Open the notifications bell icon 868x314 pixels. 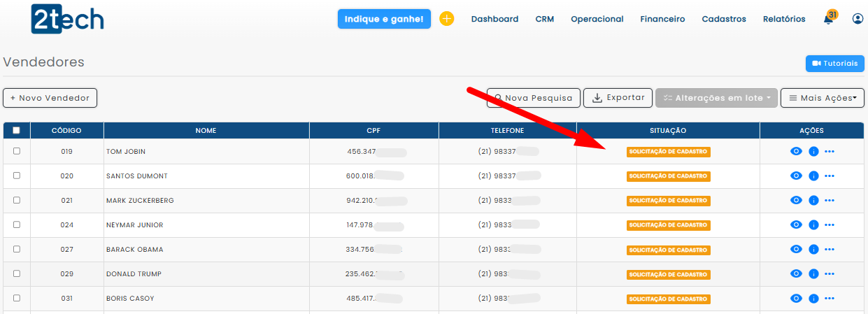829,20
